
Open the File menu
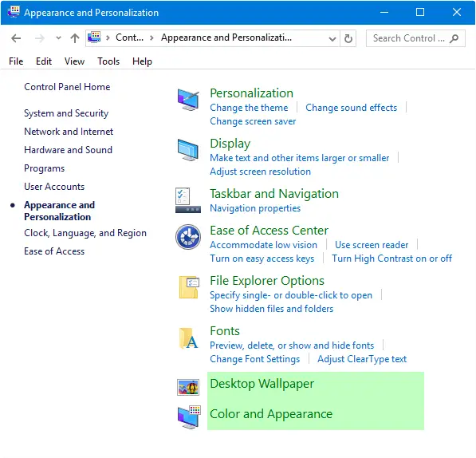click(x=16, y=61)
